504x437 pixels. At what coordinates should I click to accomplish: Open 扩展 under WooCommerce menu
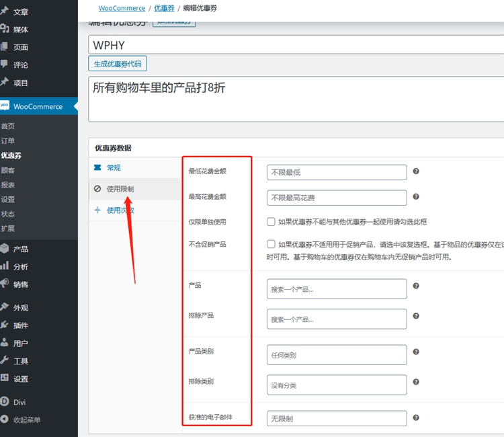[7, 229]
